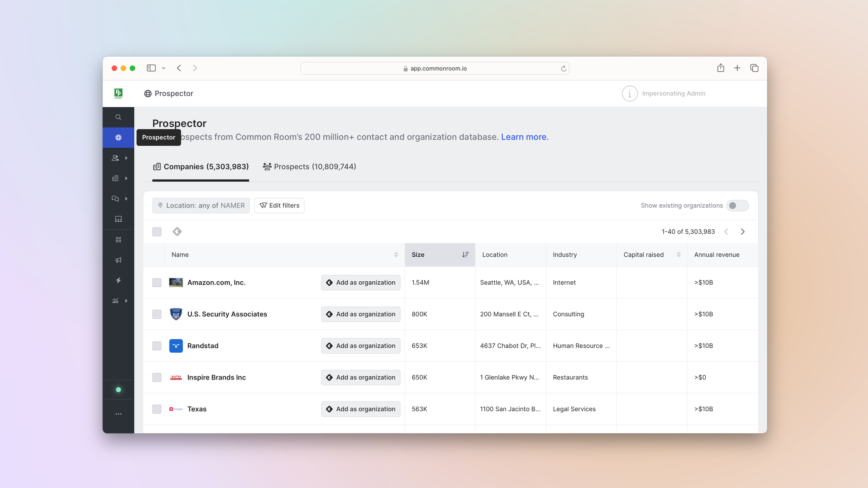
Task: Open the Learn more link
Action: (x=524, y=137)
